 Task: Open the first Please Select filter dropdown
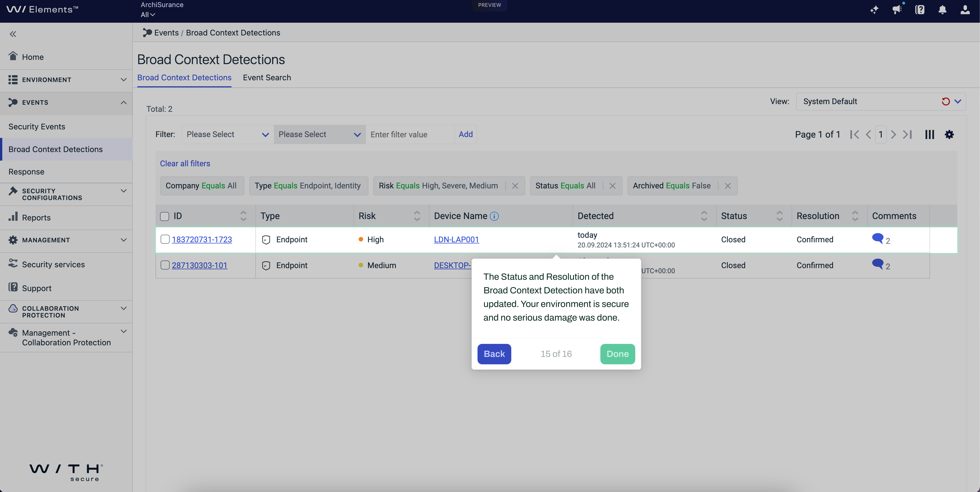pos(227,134)
